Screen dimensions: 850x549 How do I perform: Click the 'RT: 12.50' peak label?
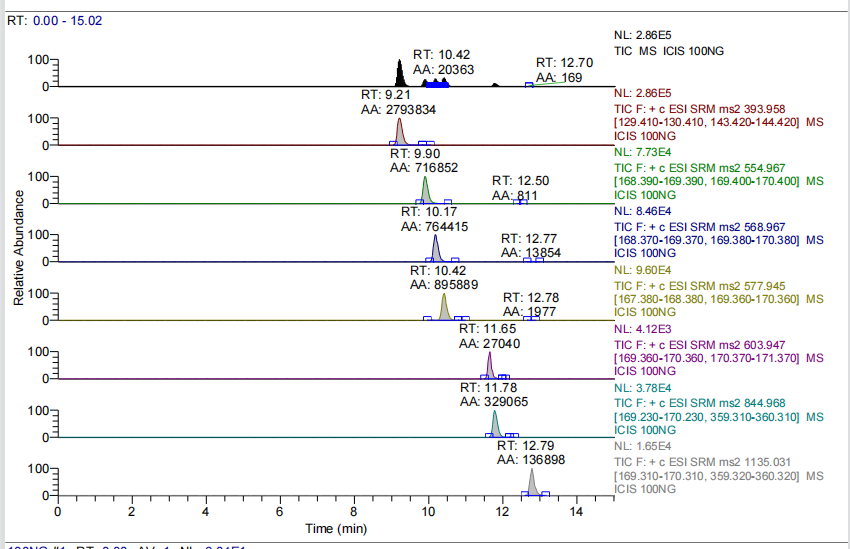click(x=520, y=180)
